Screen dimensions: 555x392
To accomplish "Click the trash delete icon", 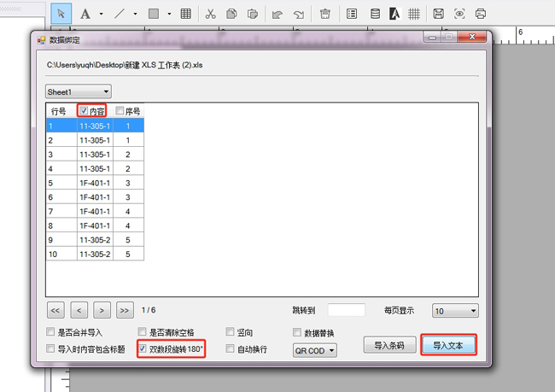I will click(x=325, y=14).
